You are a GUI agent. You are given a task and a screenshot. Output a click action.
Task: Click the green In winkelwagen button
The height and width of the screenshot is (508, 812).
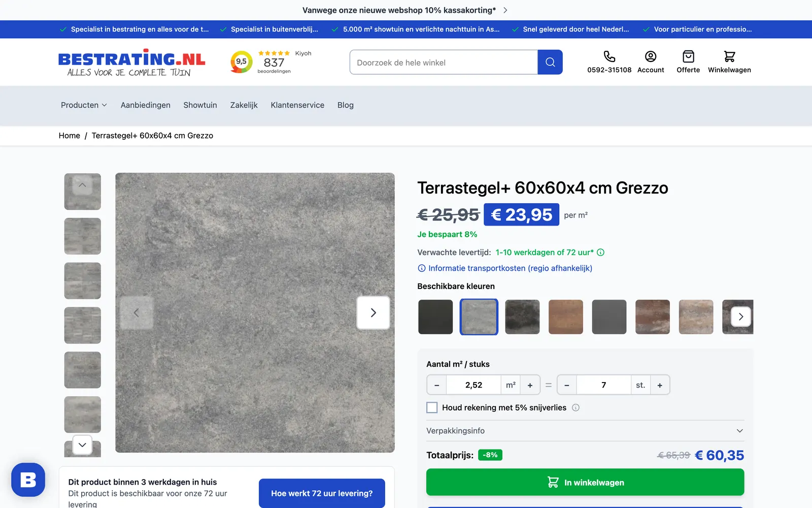pos(585,482)
